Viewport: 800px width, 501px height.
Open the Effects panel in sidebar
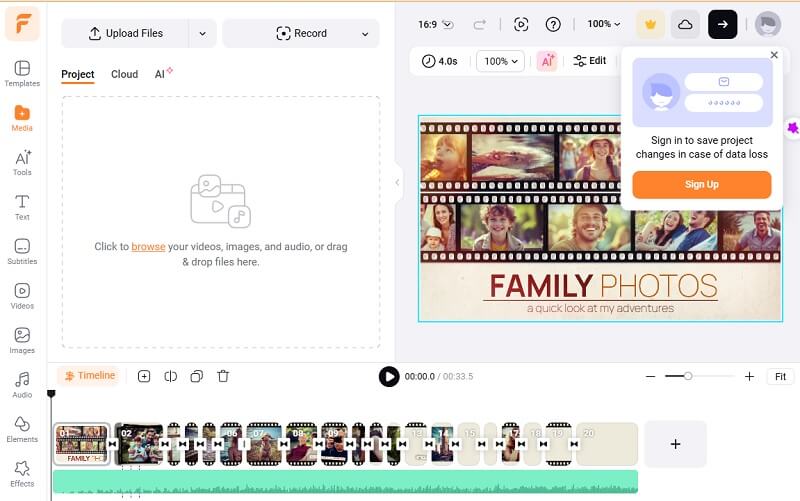pyautogui.click(x=22, y=473)
